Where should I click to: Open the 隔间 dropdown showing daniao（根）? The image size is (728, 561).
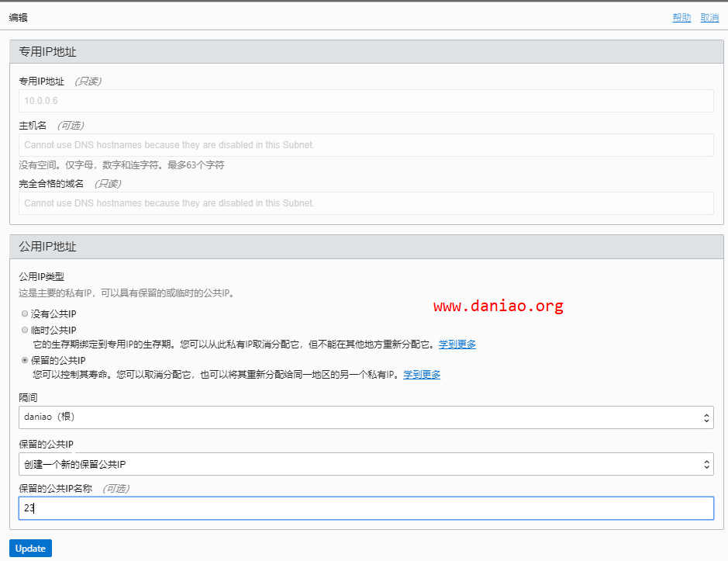(366, 417)
